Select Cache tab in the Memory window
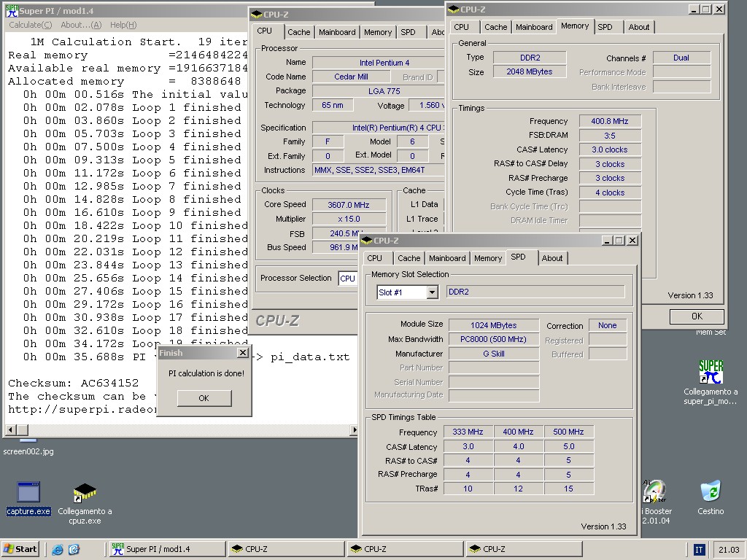Image resolution: width=747 pixels, height=560 pixels. [495, 27]
